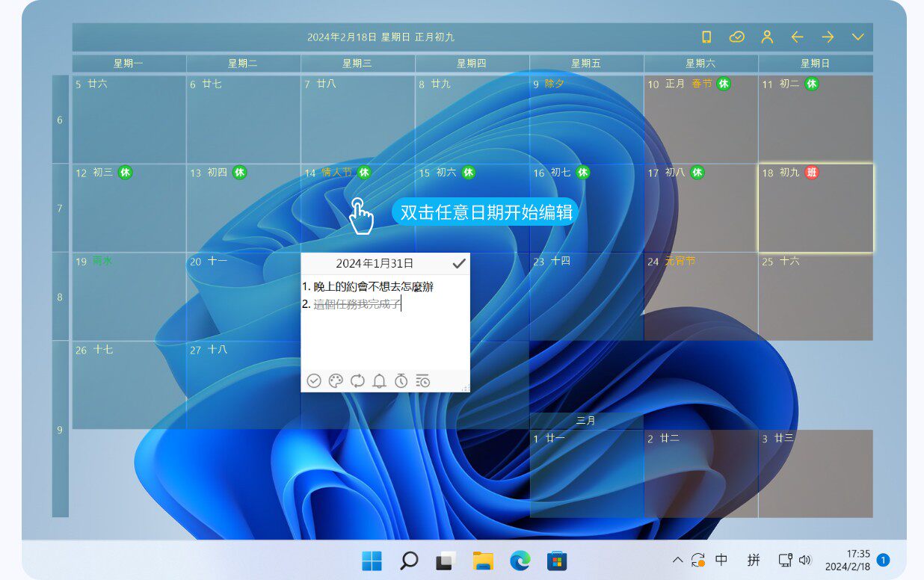Set the repeat cycle icon in note editor
The height and width of the screenshot is (580, 924).
[357, 381]
